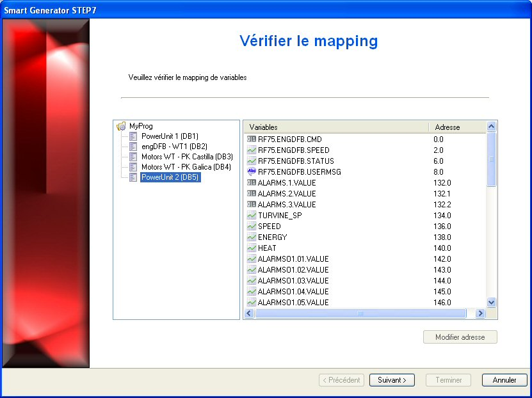Click address value 140.0
This screenshot has height=398, width=532.
coord(442,248)
